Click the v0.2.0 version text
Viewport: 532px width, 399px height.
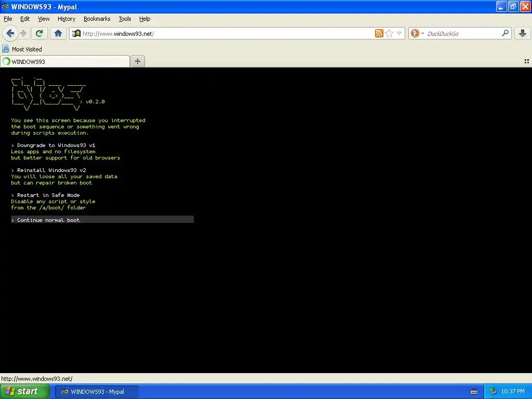[x=95, y=101]
